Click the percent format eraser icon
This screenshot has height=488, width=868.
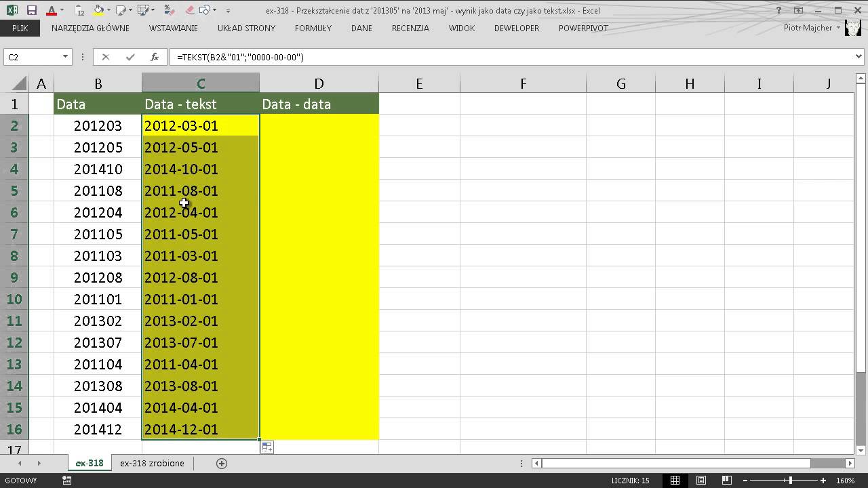coord(169,10)
